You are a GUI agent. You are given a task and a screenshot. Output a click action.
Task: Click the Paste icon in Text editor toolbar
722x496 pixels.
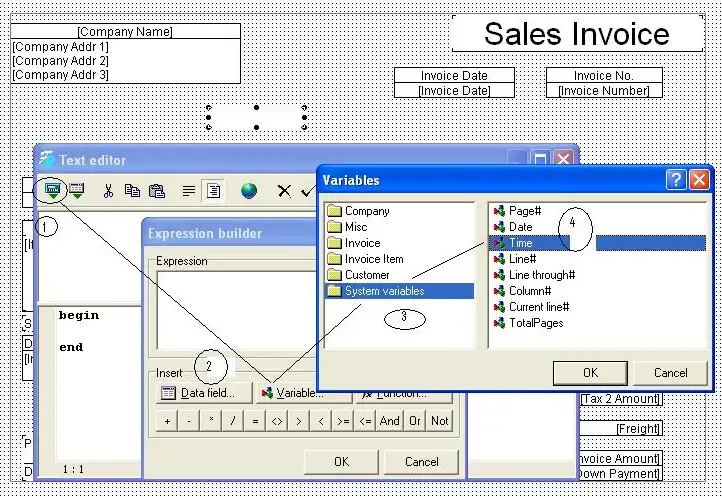(x=157, y=191)
